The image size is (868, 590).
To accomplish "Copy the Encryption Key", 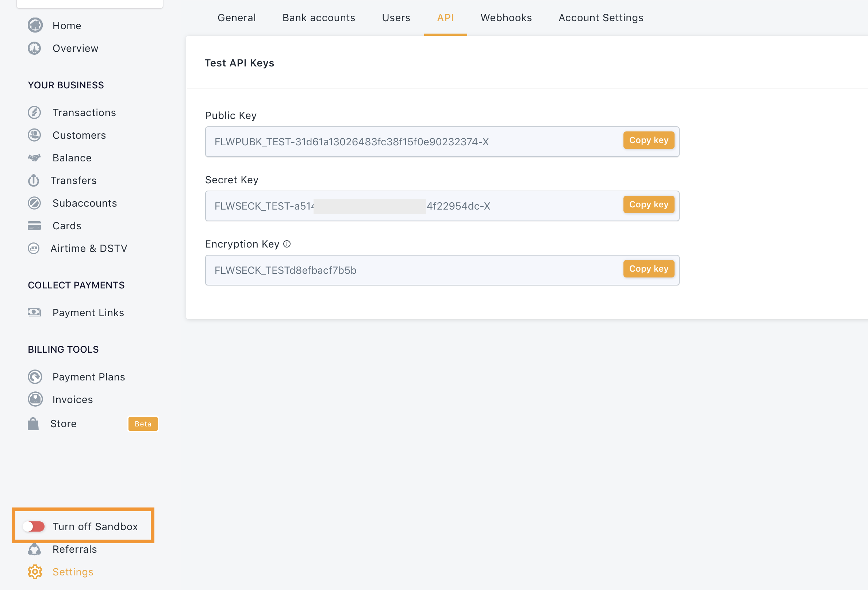I will (648, 269).
